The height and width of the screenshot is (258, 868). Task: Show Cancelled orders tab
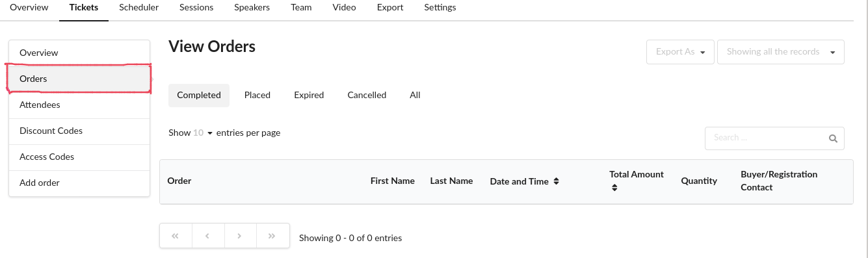367,95
